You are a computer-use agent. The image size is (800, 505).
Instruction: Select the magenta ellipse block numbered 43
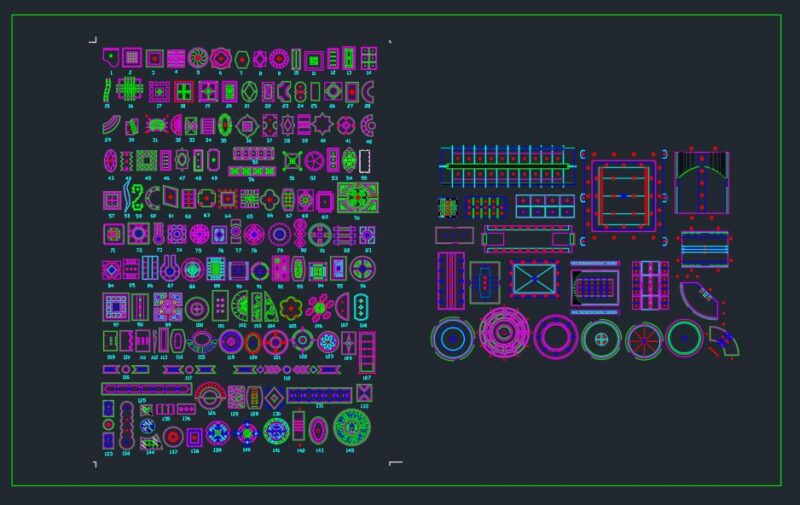pos(110,161)
